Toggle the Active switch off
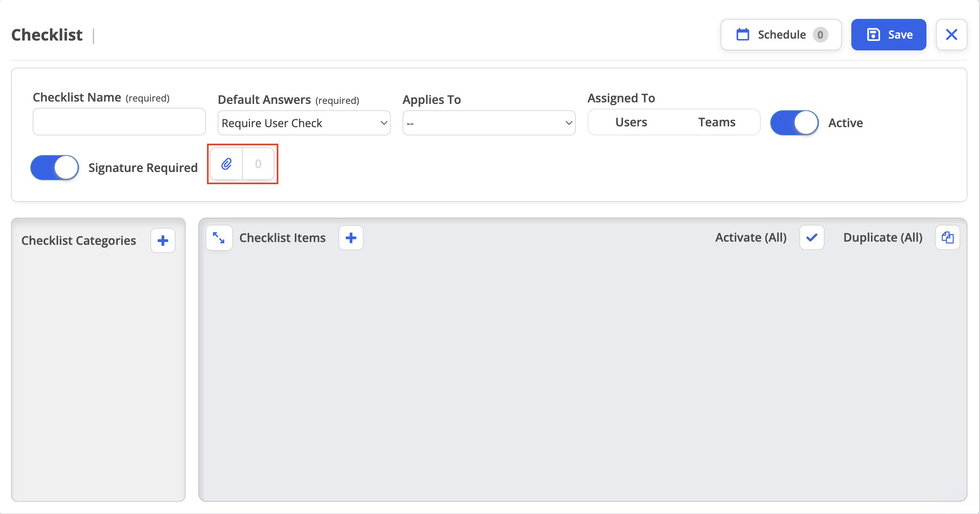Screen dimensions: 980x514 tap(795, 123)
